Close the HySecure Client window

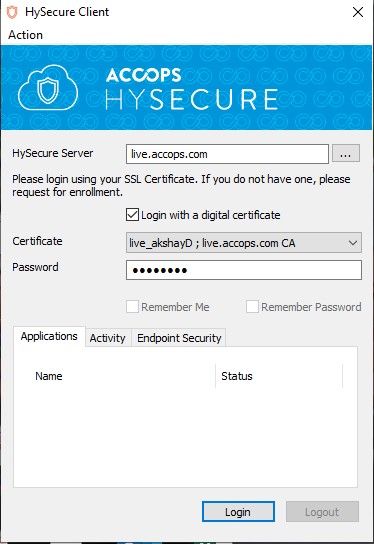[x=358, y=12]
